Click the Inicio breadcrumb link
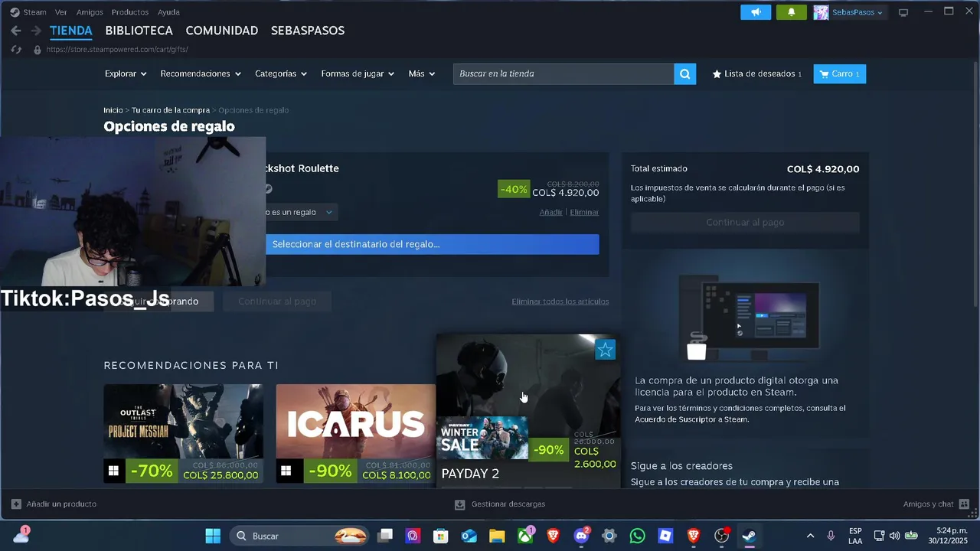980x551 pixels. [113, 110]
